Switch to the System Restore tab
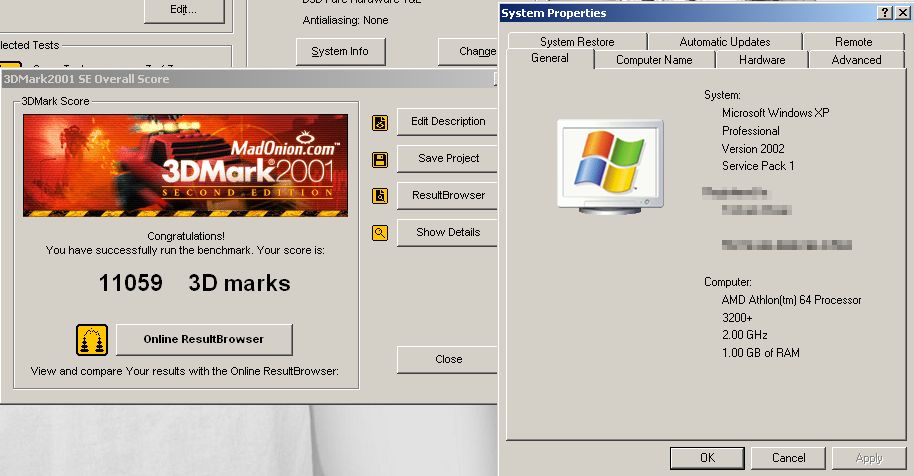 (577, 42)
